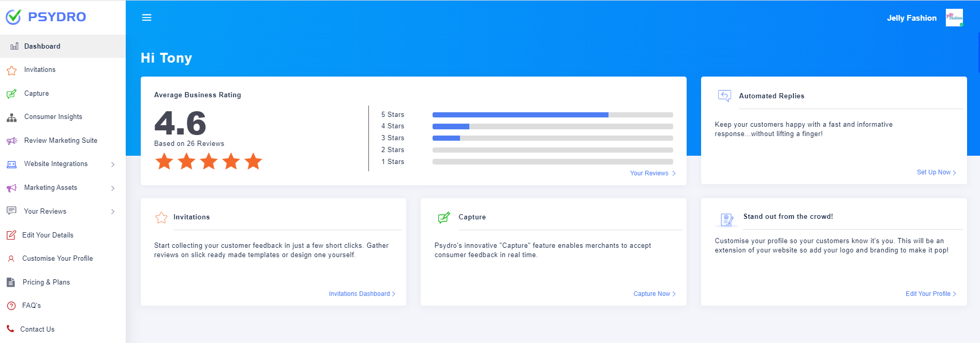This screenshot has height=343, width=980.
Task: Click the Review Marketing Suite megaphone icon
Action: tap(11, 141)
